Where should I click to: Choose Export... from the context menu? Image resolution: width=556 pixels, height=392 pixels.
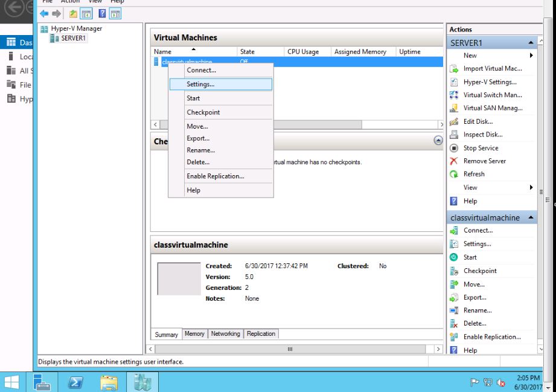pyautogui.click(x=221, y=138)
